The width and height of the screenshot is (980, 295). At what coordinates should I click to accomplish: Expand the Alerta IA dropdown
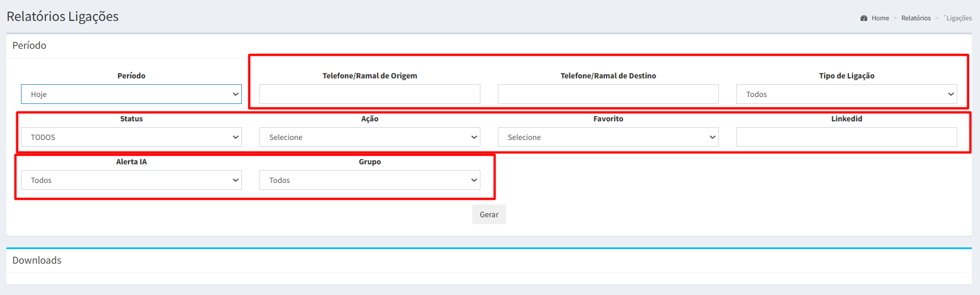pyautogui.click(x=131, y=180)
